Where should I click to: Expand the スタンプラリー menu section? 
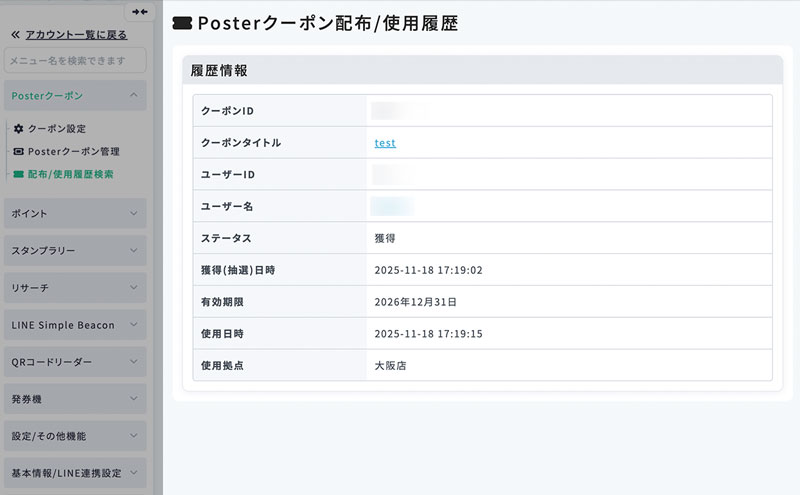coord(76,251)
